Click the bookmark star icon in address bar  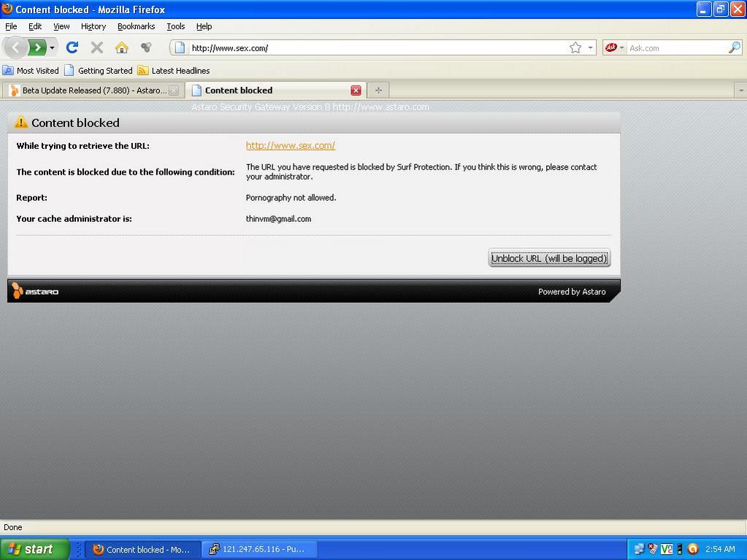tap(575, 47)
